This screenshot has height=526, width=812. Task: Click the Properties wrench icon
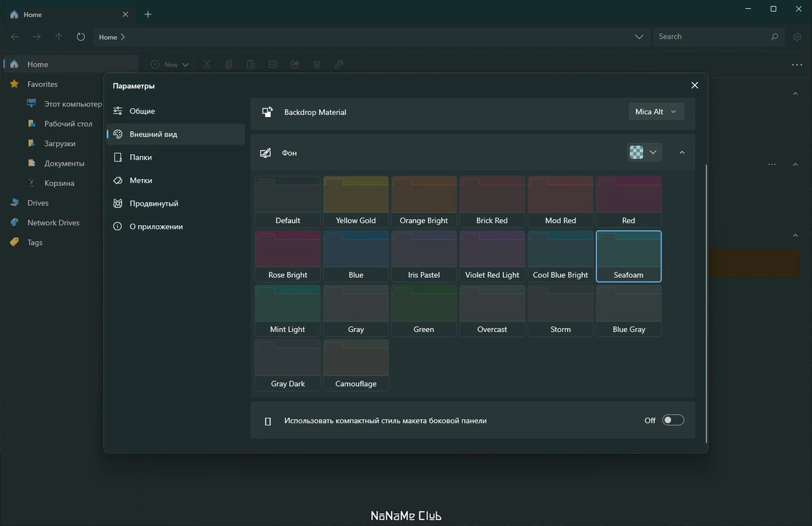339,64
